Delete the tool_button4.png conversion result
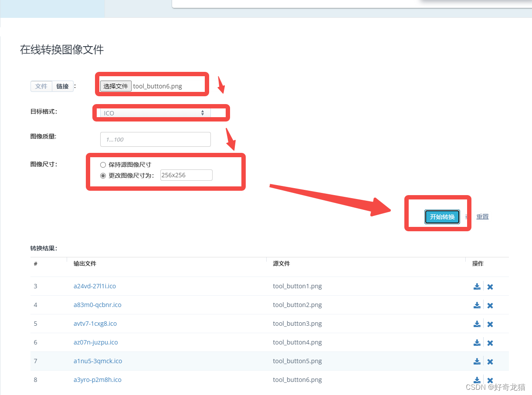 490,343
